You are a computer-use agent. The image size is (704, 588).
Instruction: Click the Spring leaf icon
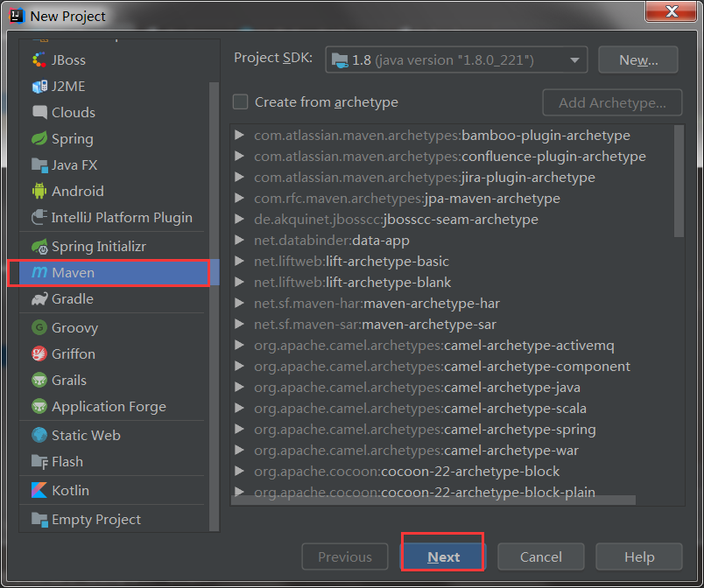(x=39, y=138)
